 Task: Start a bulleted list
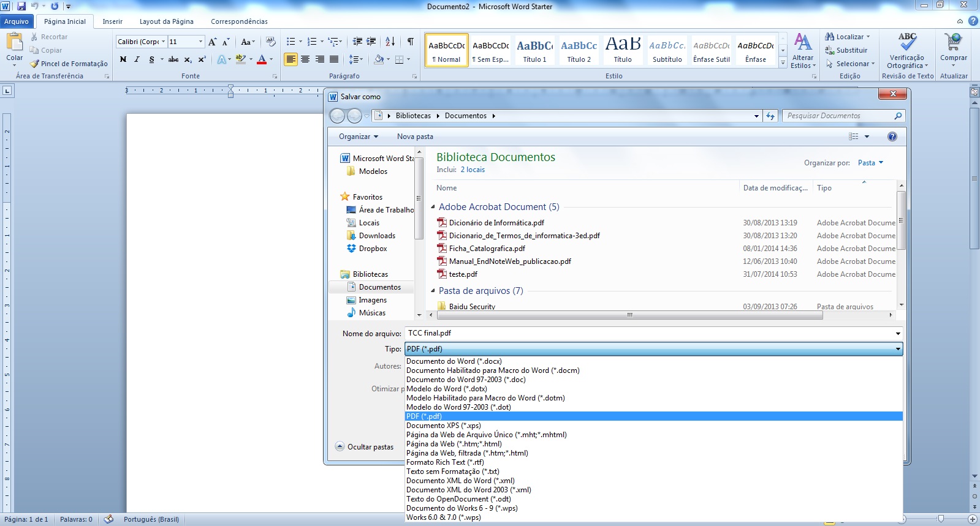(291, 42)
